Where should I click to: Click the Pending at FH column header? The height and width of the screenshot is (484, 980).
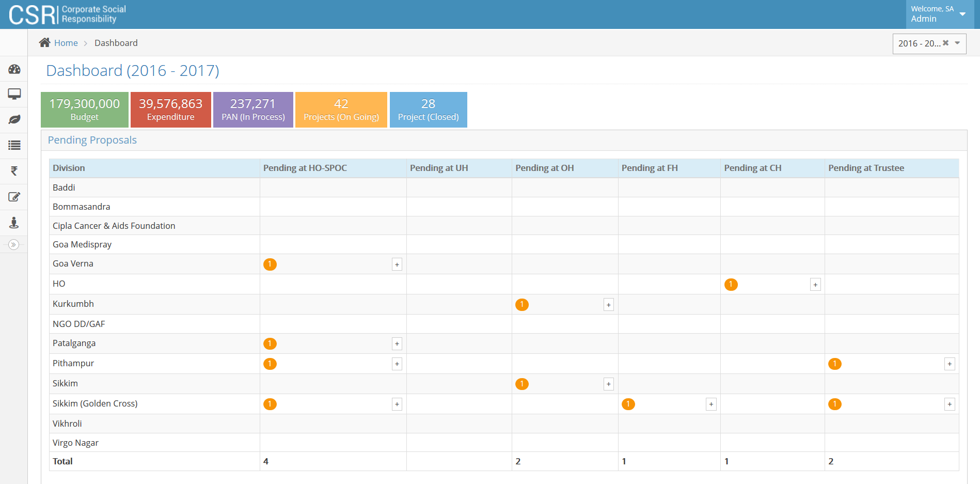click(669, 168)
